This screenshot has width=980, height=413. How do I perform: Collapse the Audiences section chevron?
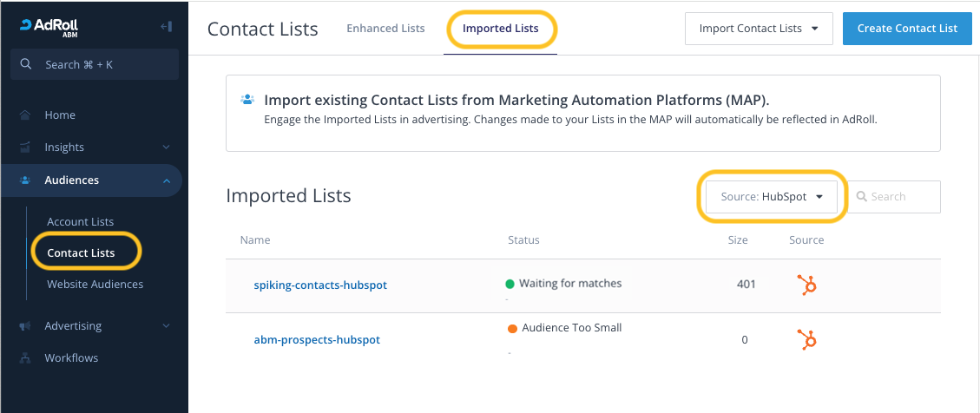click(x=166, y=180)
